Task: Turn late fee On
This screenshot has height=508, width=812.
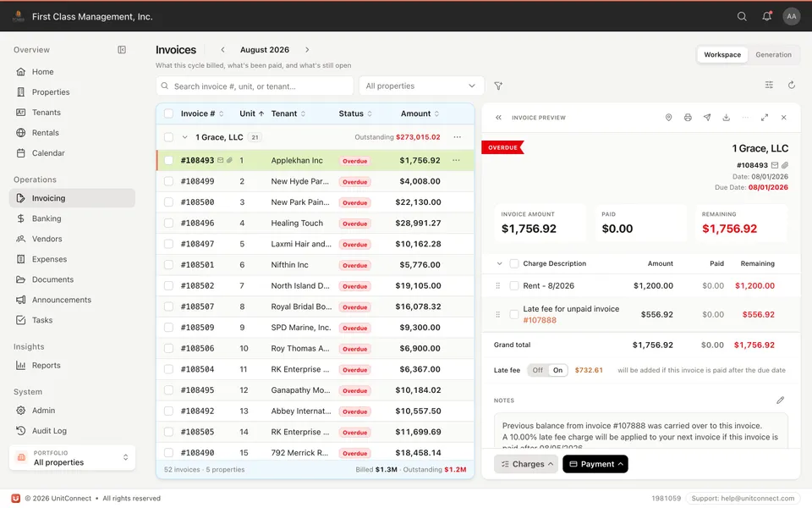Action: pos(557,370)
